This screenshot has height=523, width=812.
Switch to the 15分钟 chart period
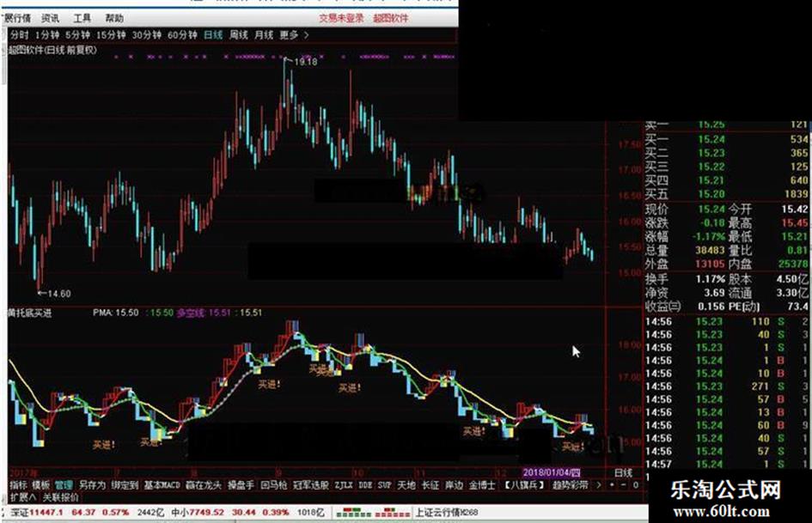tap(111, 35)
